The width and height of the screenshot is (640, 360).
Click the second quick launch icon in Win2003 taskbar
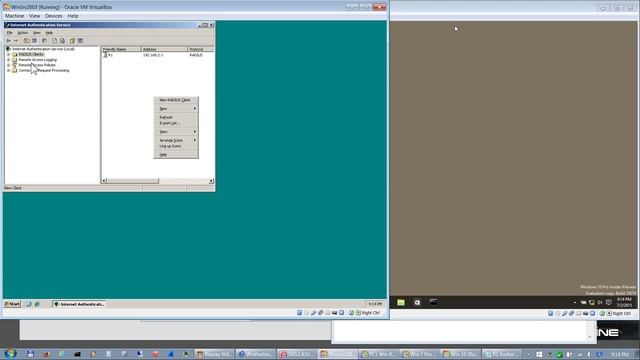pos(37,304)
